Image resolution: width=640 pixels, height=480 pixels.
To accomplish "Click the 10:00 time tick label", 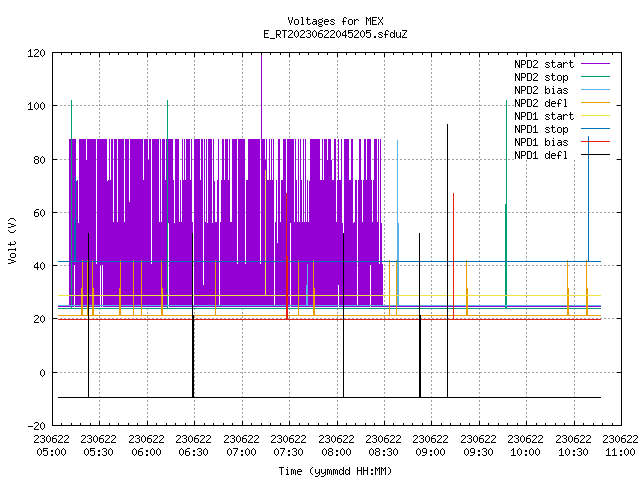I will [525, 452].
